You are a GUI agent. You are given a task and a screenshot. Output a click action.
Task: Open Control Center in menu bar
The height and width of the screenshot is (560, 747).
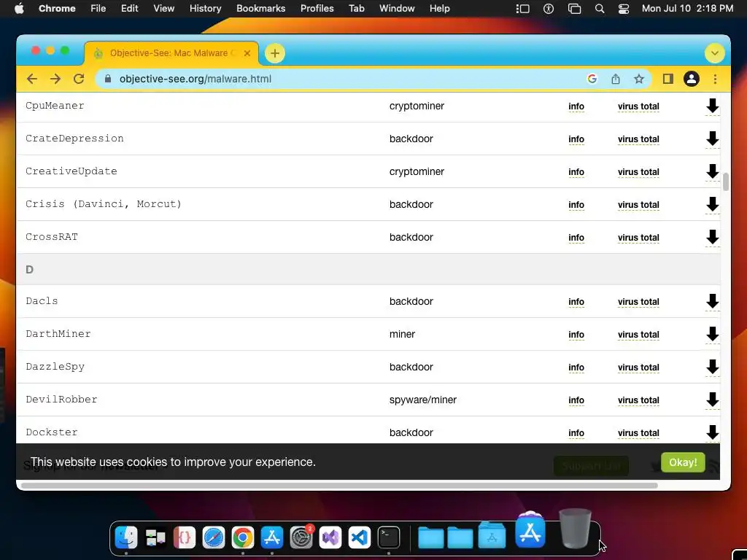click(624, 9)
